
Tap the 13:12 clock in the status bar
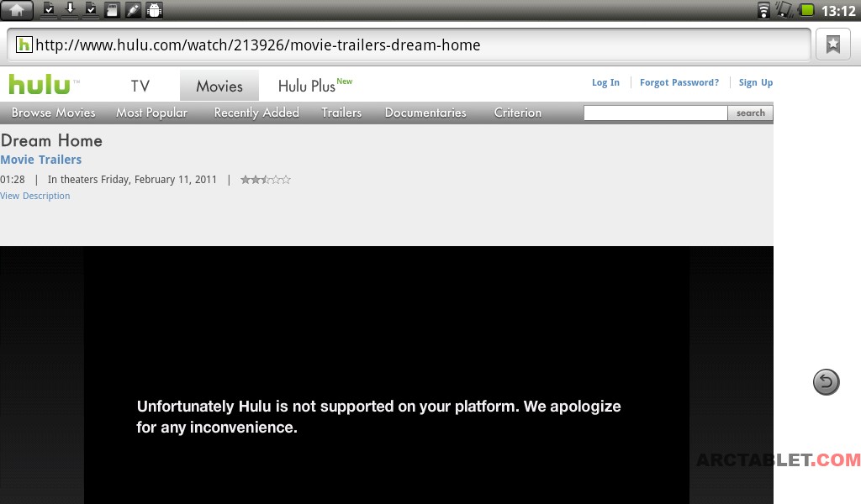838,10
